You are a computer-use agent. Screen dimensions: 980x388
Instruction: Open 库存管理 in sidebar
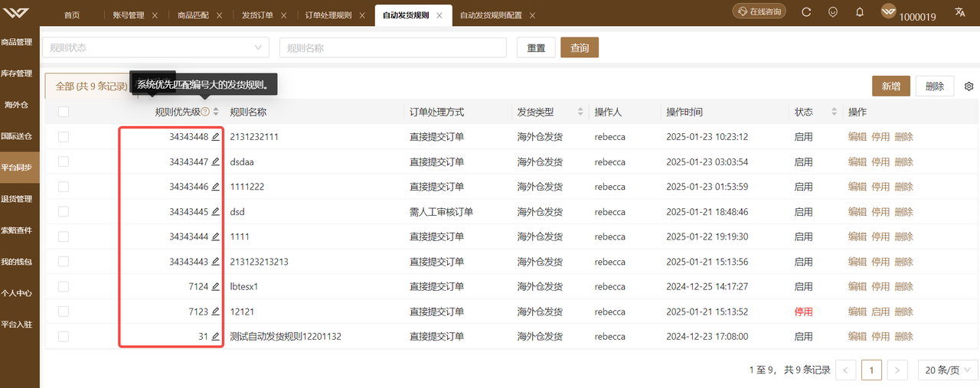[x=17, y=73]
